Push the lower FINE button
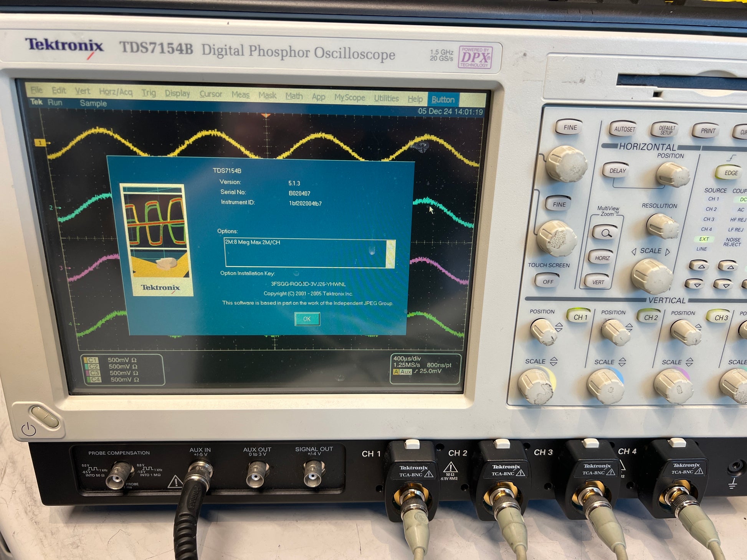 click(559, 204)
